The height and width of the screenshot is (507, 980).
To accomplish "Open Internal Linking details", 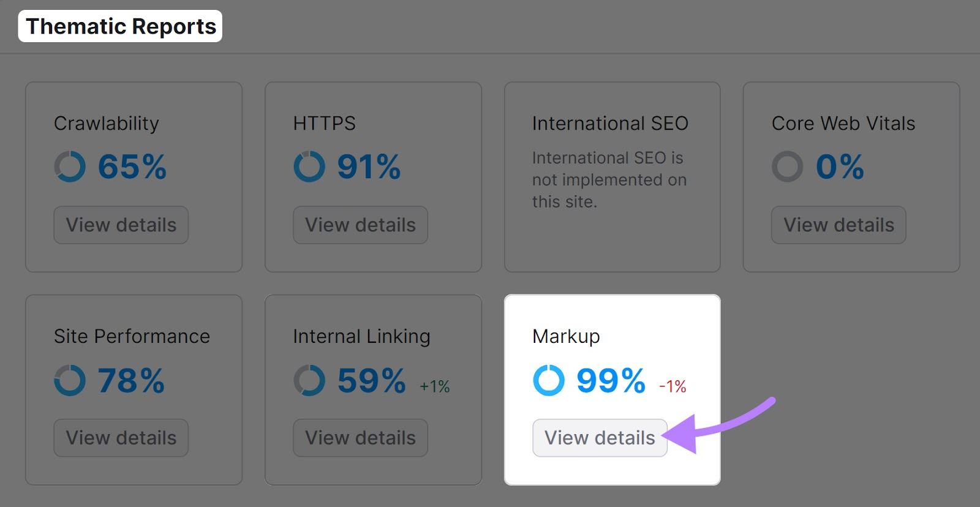I will [x=360, y=437].
